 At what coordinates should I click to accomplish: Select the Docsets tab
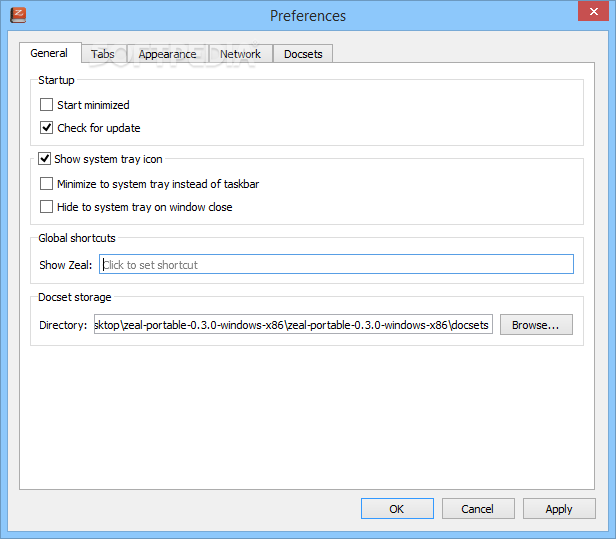[303, 54]
